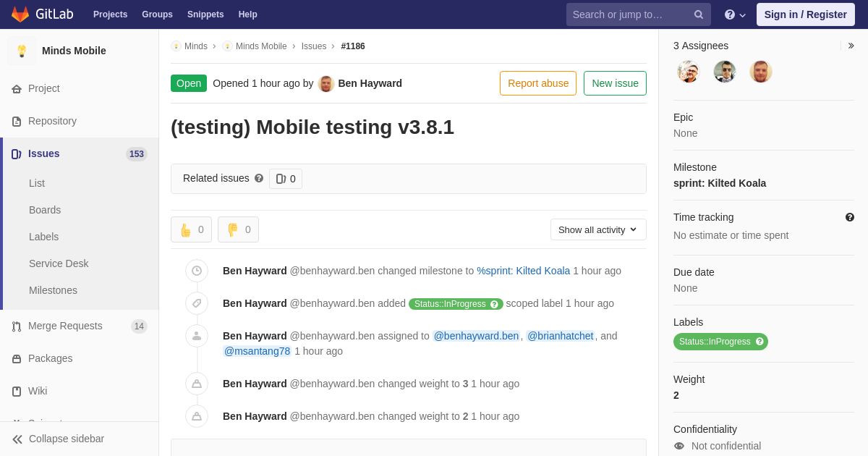Click the Time tracking help icon

[850, 217]
